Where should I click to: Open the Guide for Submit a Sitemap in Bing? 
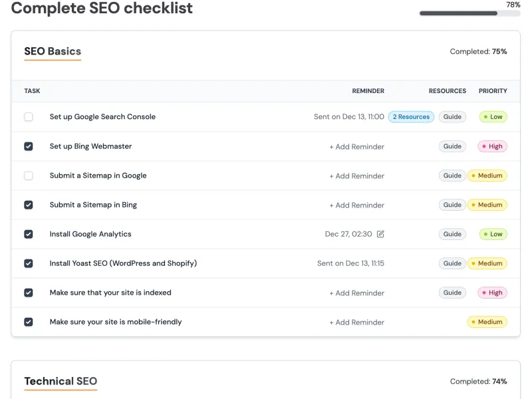pos(452,205)
